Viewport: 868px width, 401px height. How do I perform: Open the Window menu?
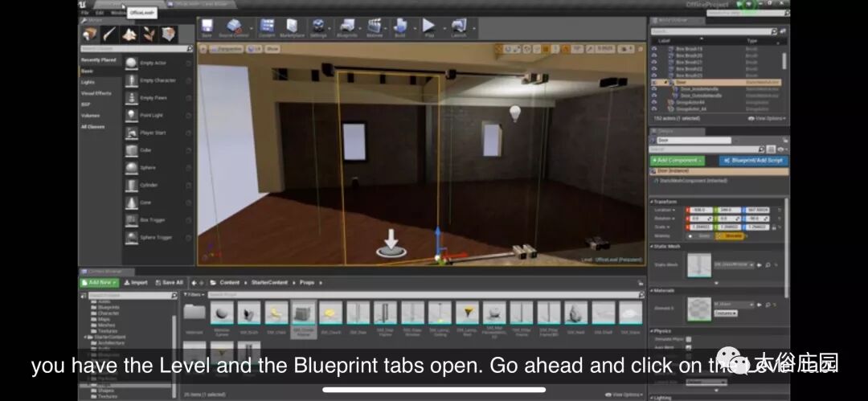click(x=118, y=12)
